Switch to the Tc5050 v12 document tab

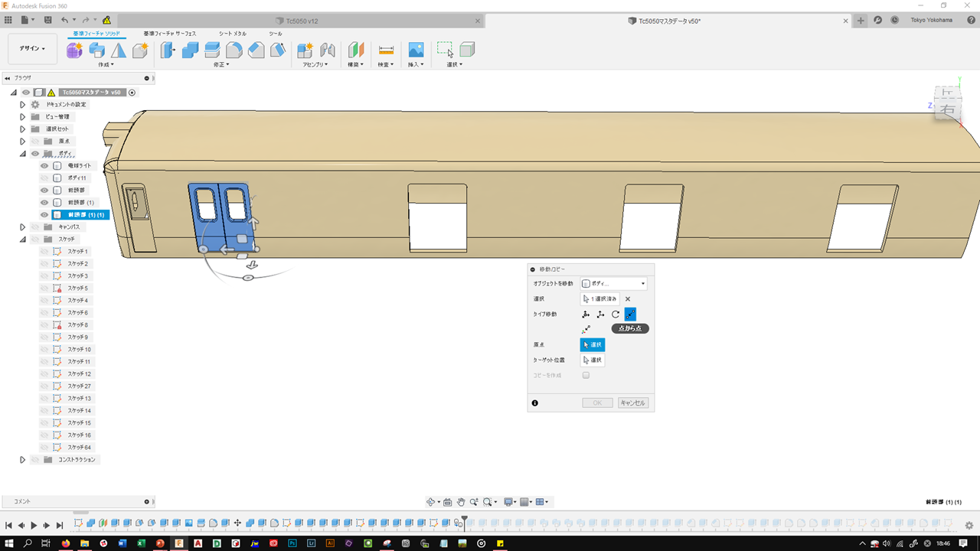tap(302, 21)
